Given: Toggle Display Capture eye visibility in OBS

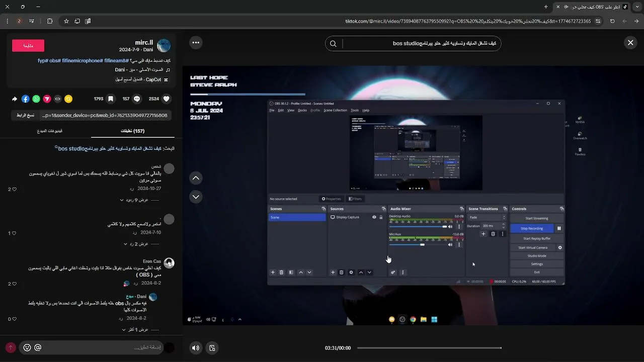Looking at the screenshot, I should point(374,217).
